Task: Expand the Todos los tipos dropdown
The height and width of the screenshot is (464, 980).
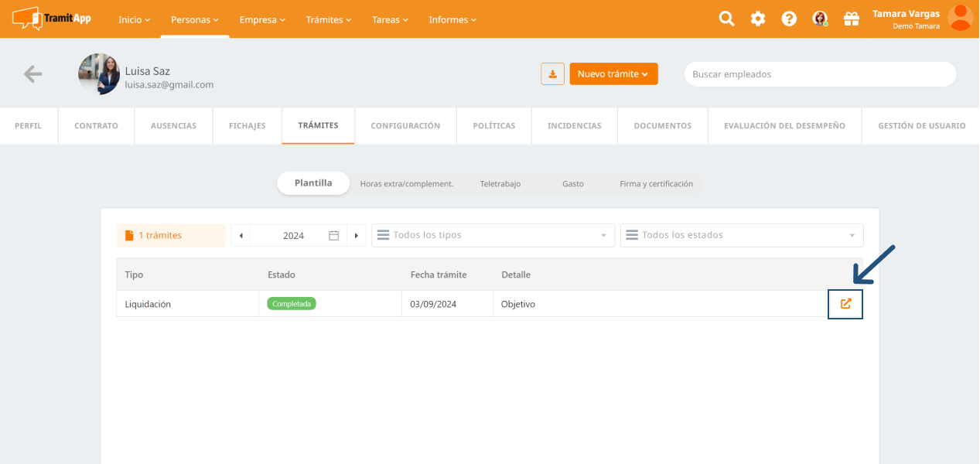Action: [493, 235]
